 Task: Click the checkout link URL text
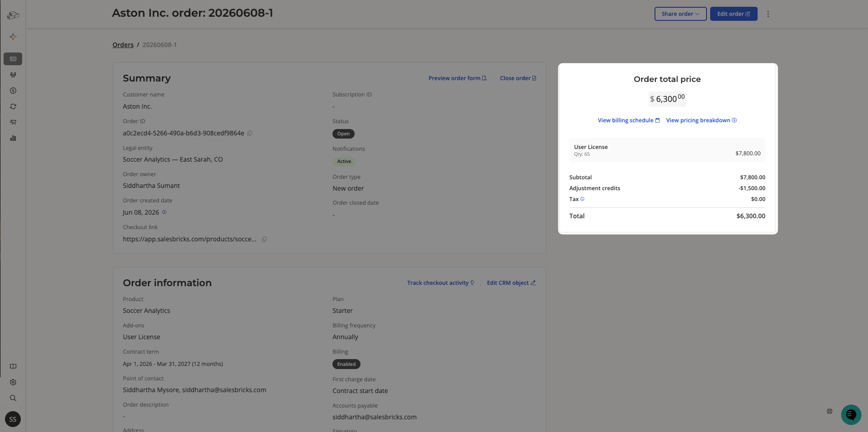click(x=190, y=239)
